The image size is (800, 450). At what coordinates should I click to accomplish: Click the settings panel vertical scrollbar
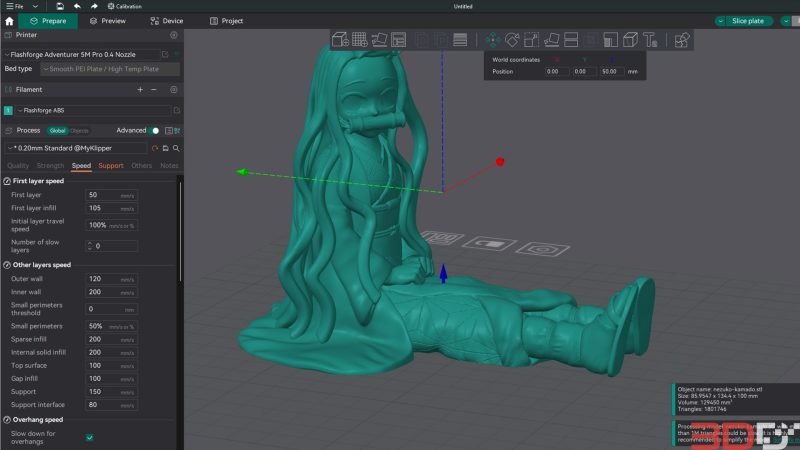tap(180, 230)
